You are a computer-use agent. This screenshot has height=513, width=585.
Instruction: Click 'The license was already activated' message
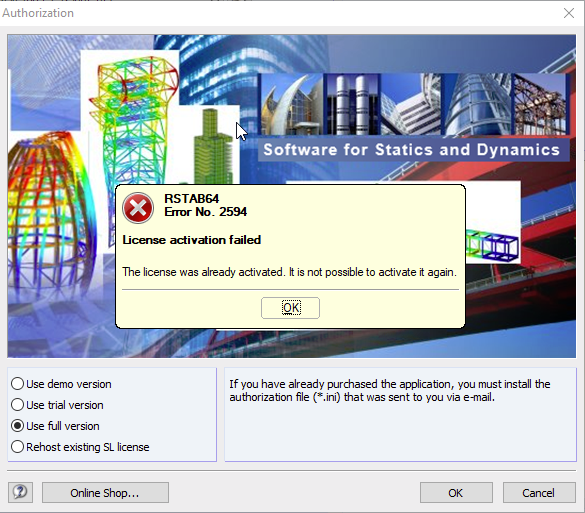290,272
